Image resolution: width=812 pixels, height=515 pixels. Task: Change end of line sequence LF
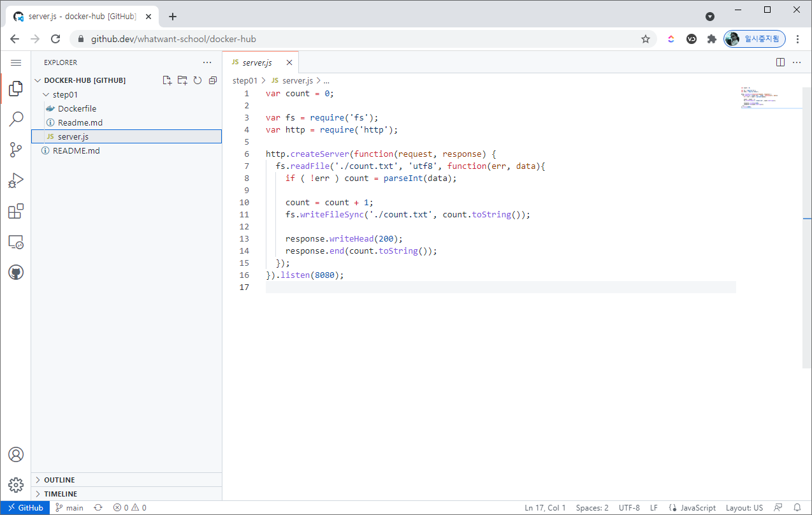click(x=654, y=508)
